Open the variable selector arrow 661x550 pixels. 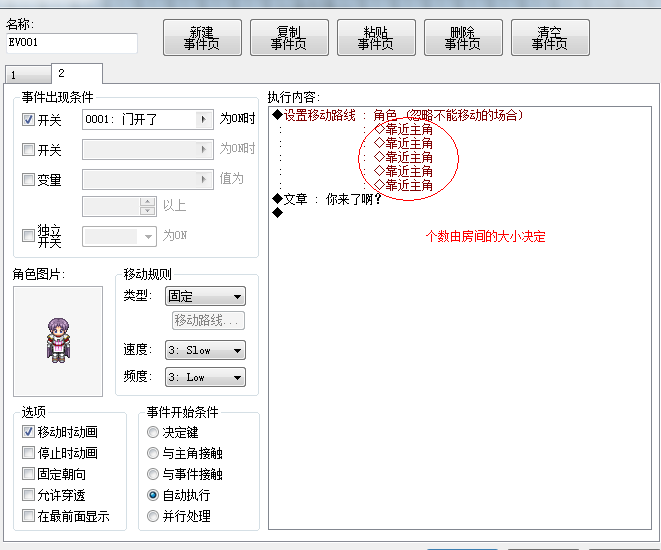[204, 180]
